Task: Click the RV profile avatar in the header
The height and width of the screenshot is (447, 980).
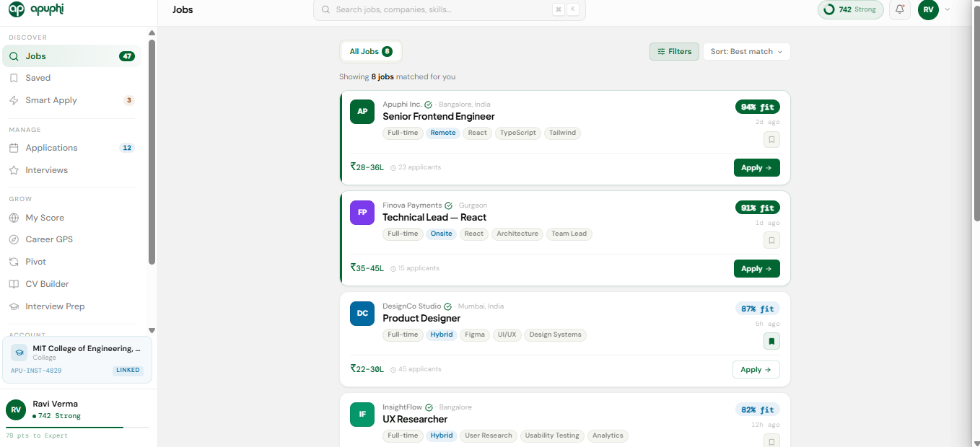Action: [928, 9]
